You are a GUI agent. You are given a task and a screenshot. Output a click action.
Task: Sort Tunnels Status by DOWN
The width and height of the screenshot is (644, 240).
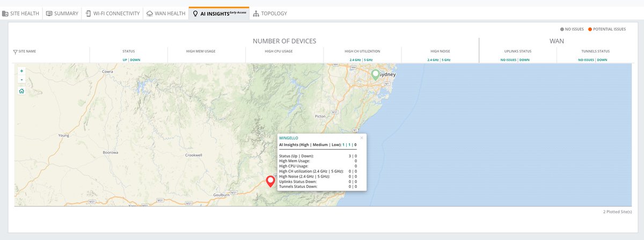(x=602, y=60)
